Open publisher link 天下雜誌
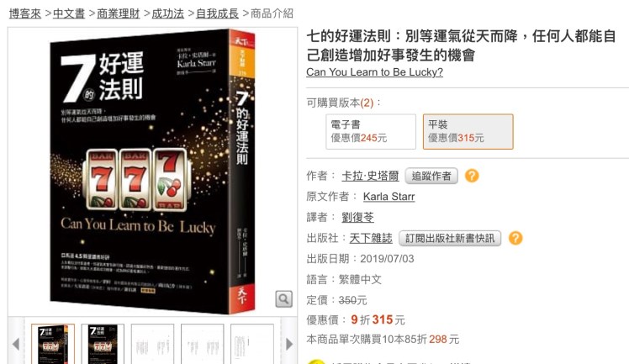Screen dimensions: 629x364 [371, 238]
